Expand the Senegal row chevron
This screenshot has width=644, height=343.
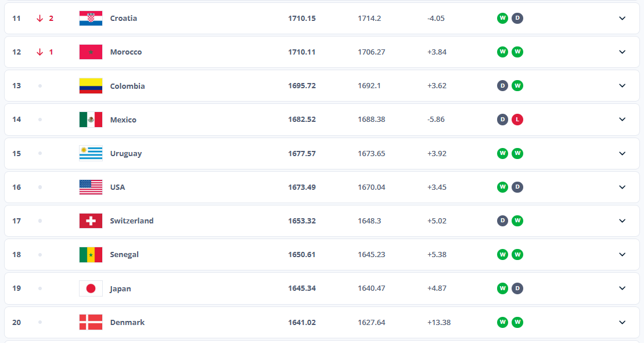[x=622, y=254]
